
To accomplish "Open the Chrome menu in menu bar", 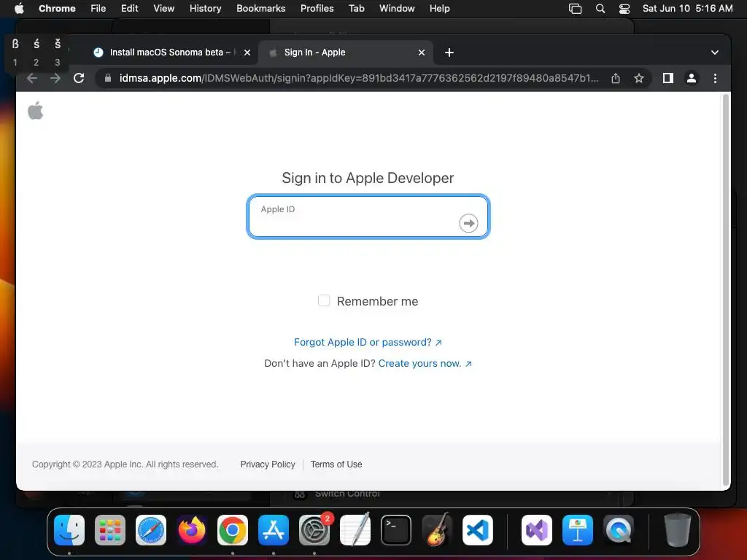I will pos(57,9).
